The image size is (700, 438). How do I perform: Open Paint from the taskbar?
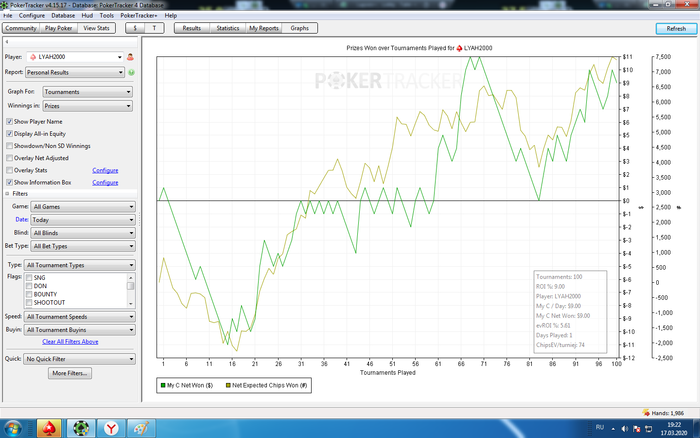(x=141, y=429)
